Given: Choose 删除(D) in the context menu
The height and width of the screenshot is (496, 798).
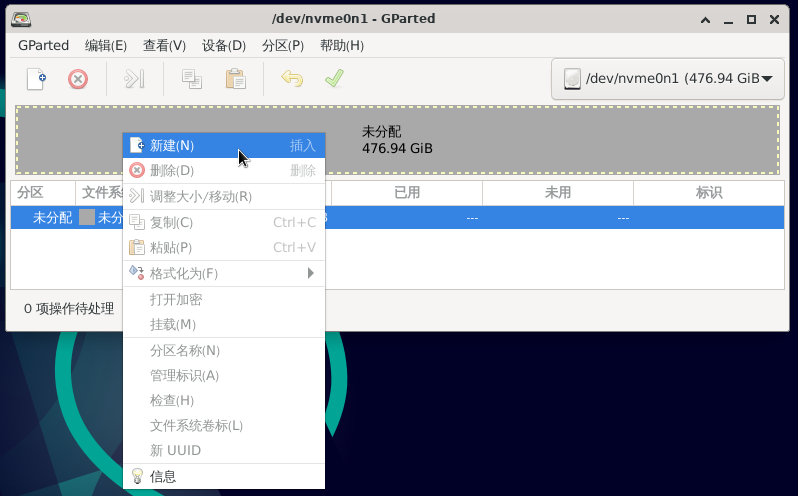Looking at the screenshot, I should click(x=224, y=170).
